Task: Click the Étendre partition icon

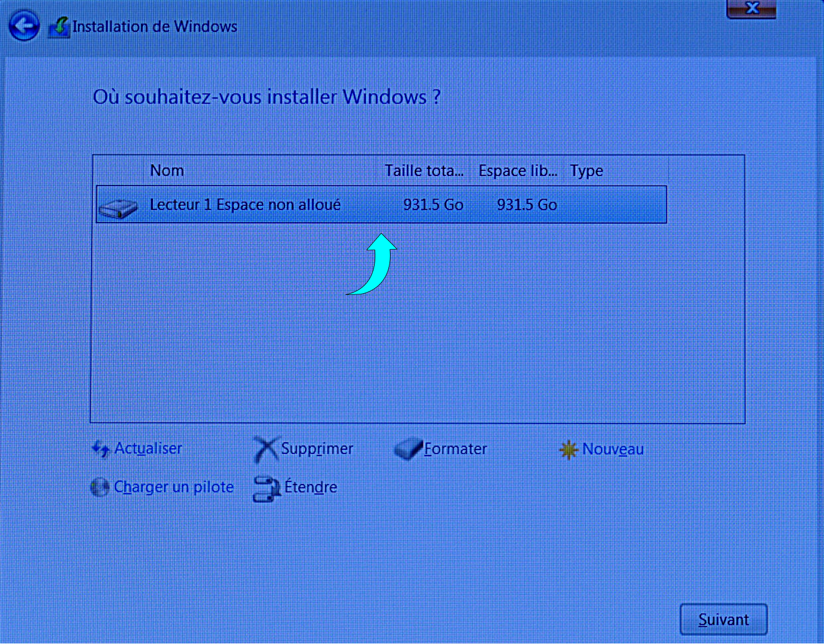Action: (266, 489)
